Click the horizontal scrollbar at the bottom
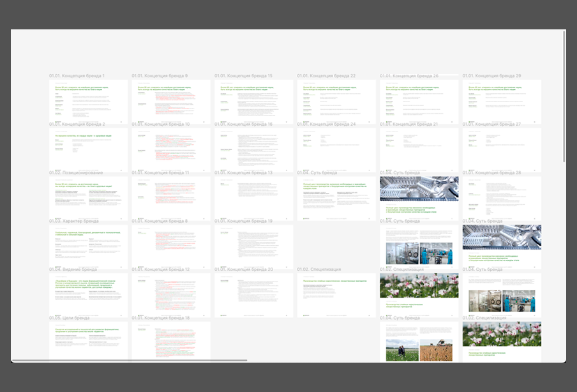 (x=128, y=361)
